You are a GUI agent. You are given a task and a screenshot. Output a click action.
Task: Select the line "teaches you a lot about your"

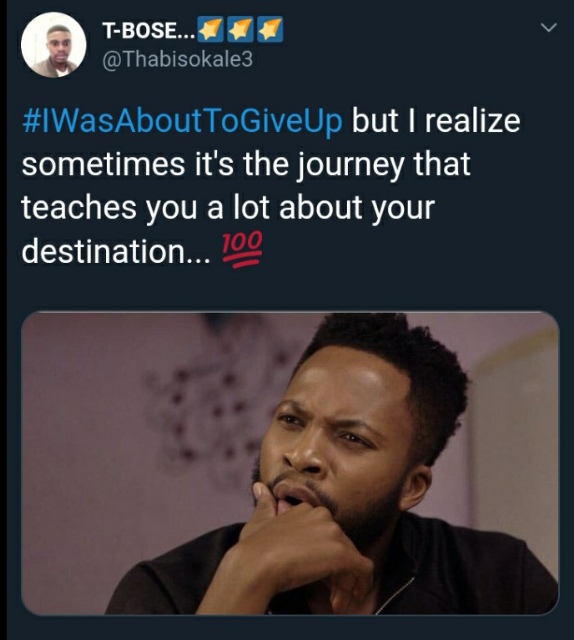pos(228,208)
